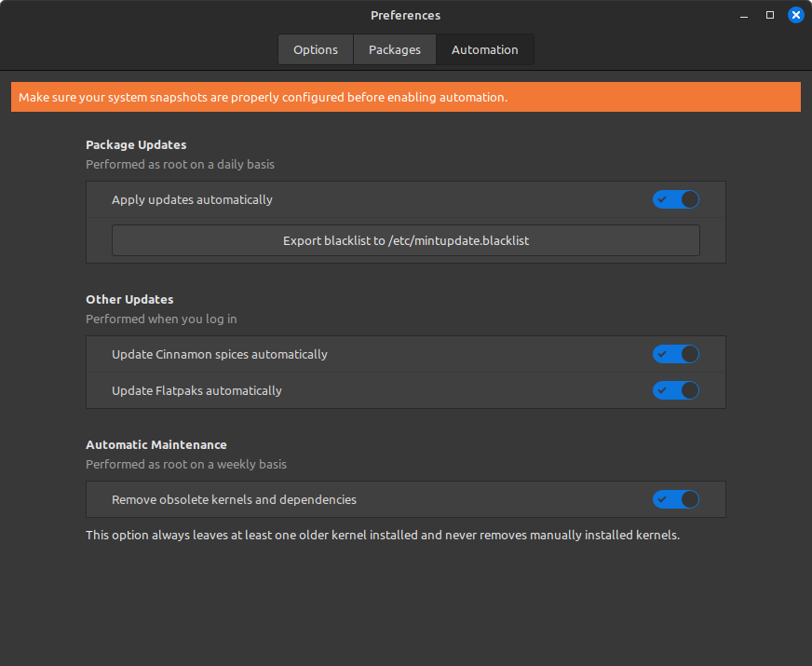The image size is (812, 666).
Task: Toggle Remove obsolete kernels and dependencies
Action: (x=676, y=500)
